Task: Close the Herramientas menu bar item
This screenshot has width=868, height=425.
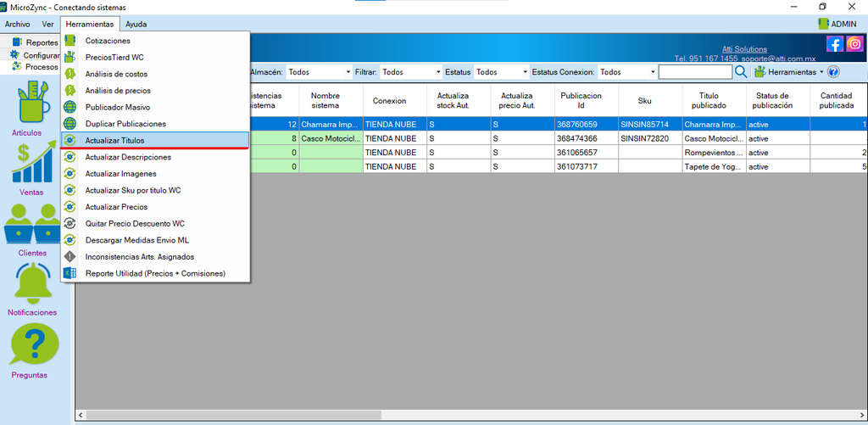Action: click(x=90, y=24)
